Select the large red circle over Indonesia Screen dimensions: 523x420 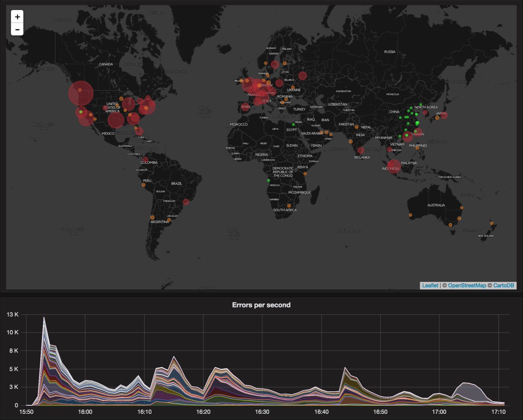tap(394, 166)
